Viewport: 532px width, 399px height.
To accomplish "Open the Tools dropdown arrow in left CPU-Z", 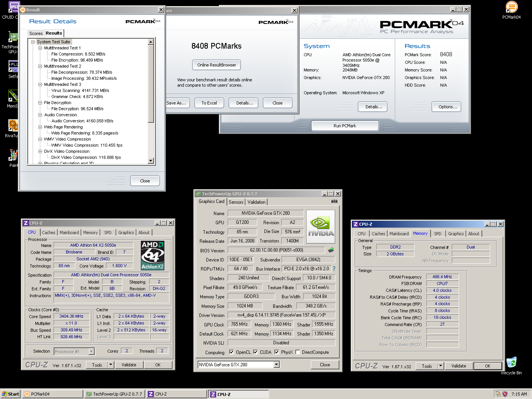I will click(x=111, y=365).
